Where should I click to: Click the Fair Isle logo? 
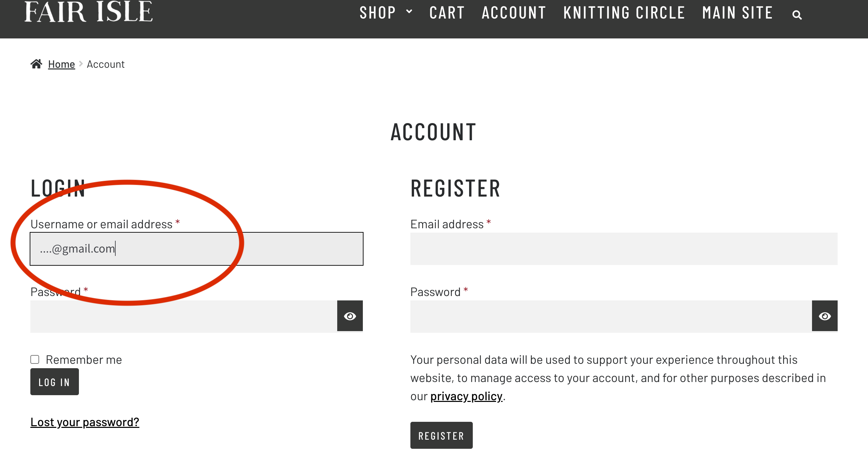(x=88, y=12)
